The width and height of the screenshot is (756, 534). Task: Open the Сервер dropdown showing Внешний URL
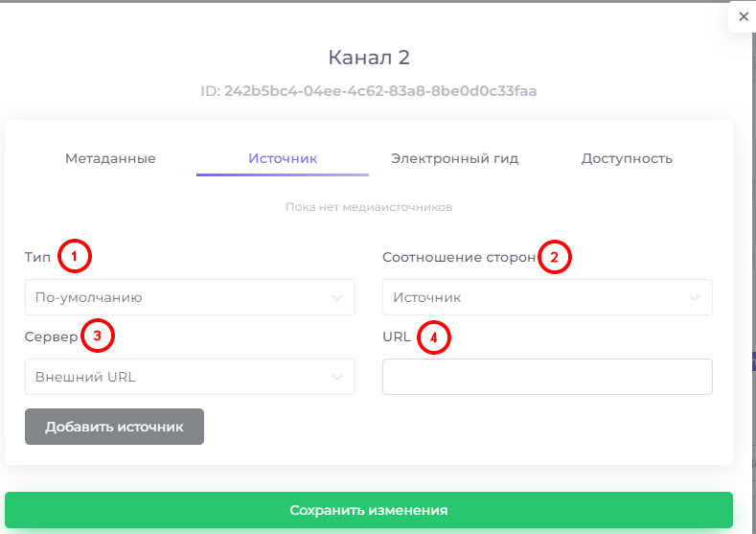coord(190,377)
